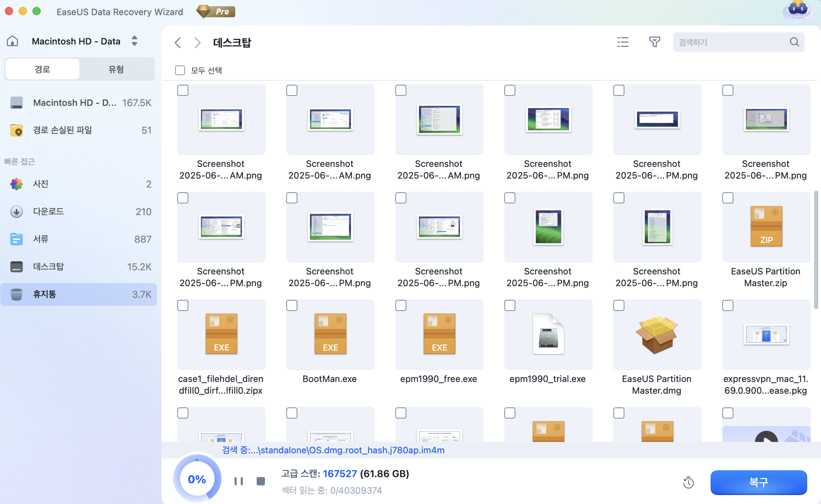
Task: Open the robot assistant avatar
Action: [798, 10]
